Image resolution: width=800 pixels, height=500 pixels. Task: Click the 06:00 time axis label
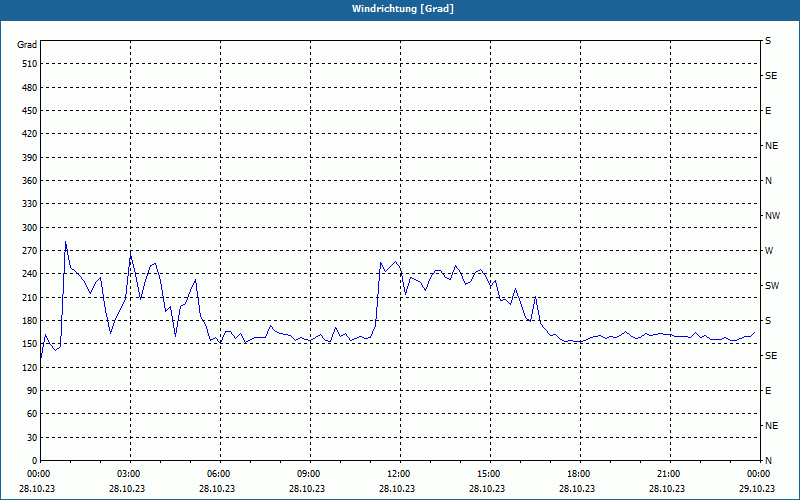(218, 474)
